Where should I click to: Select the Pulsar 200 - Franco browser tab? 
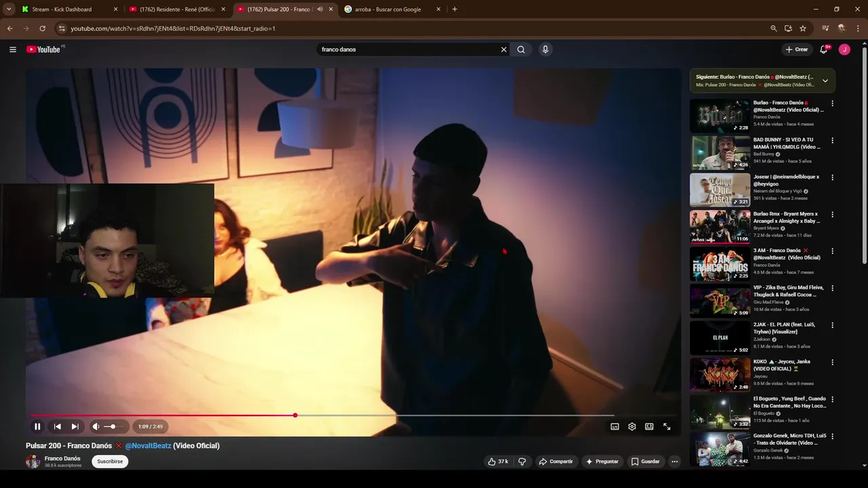click(285, 9)
